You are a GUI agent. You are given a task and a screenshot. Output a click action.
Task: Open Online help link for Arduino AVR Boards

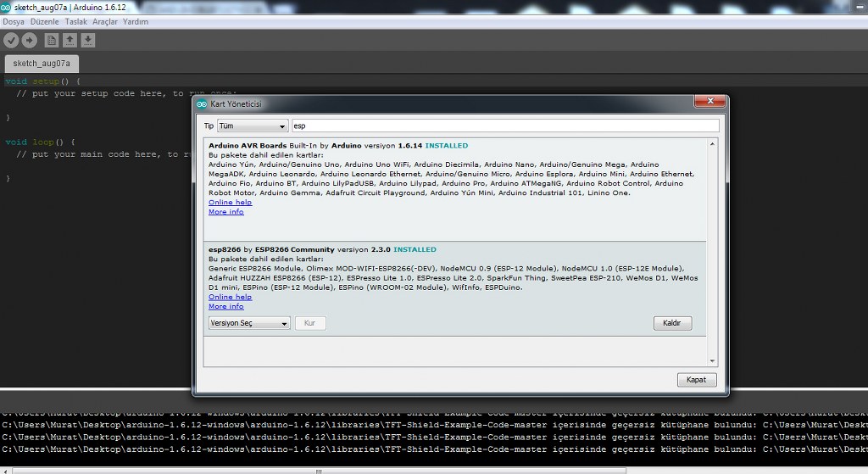pyautogui.click(x=231, y=202)
